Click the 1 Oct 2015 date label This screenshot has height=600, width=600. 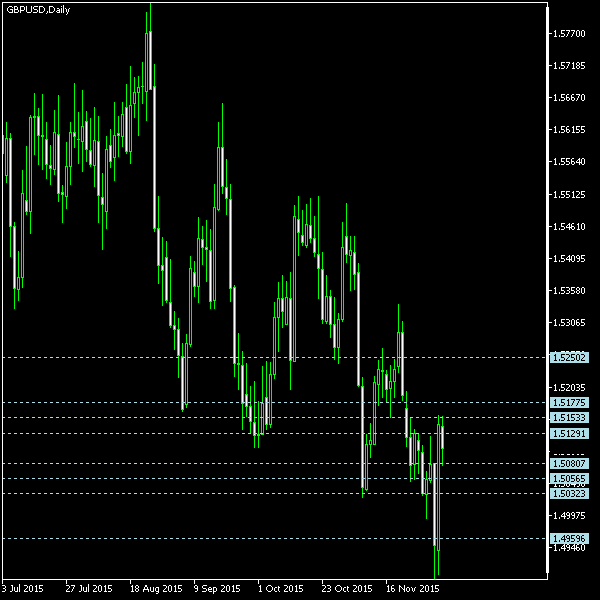[x=280, y=588]
